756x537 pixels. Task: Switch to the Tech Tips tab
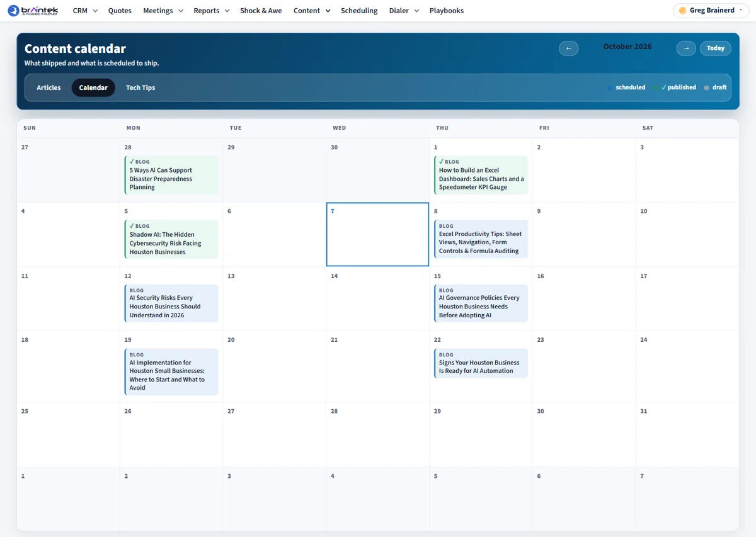(140, 88)
